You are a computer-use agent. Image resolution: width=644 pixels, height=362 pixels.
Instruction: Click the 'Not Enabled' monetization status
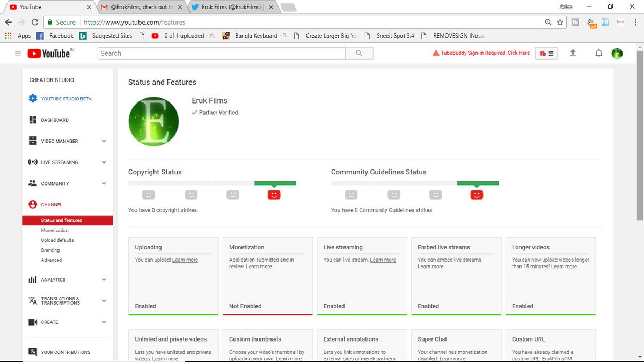click(245, 306)
